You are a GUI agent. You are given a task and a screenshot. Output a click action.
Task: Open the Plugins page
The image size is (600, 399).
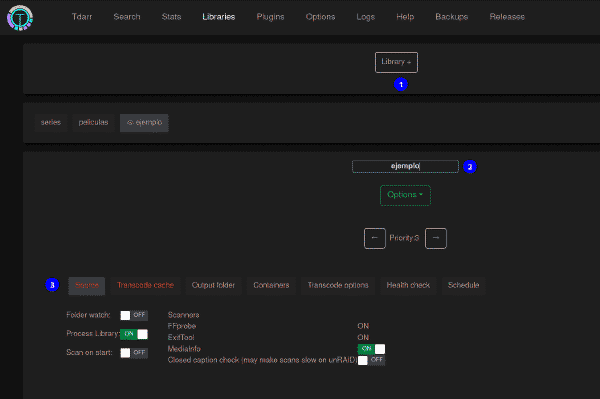[x=270, y=17]
